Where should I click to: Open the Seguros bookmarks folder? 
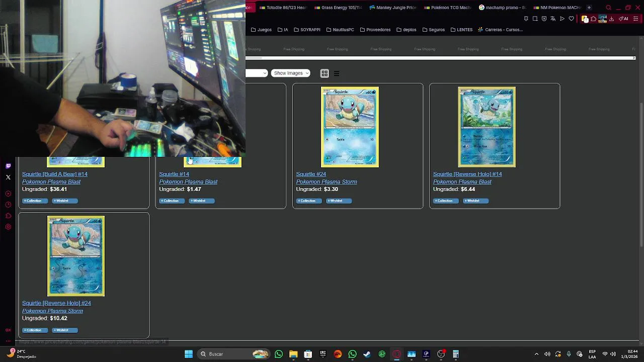click(433, 30)
